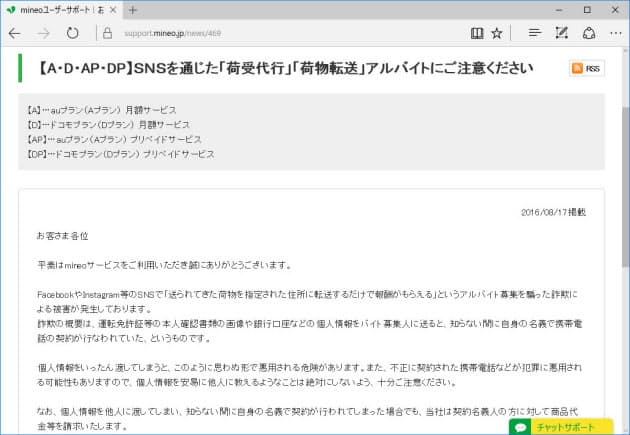The height and width of the screenshot is (435, 630).
Task: Open reading view book icon
Action: coord(477,33)
